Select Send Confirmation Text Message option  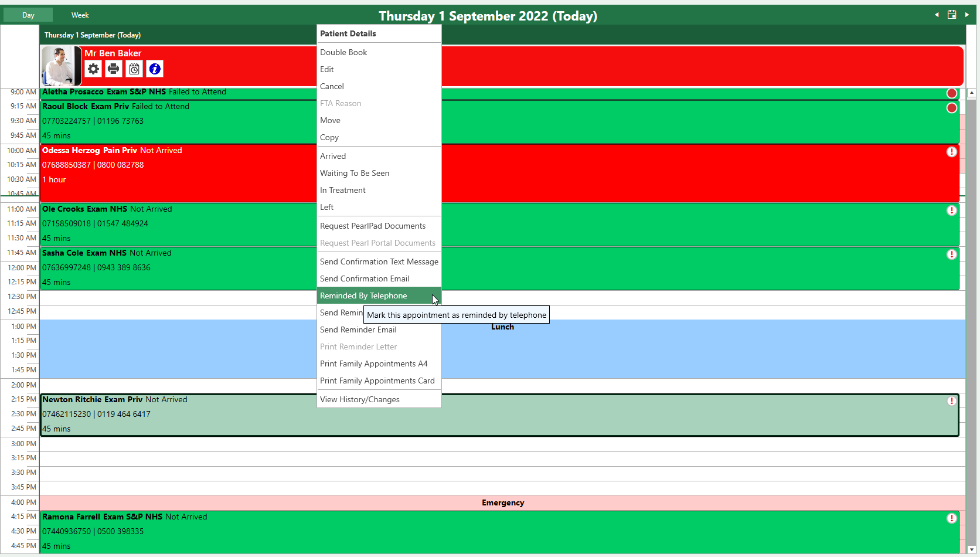coord(379,262)
